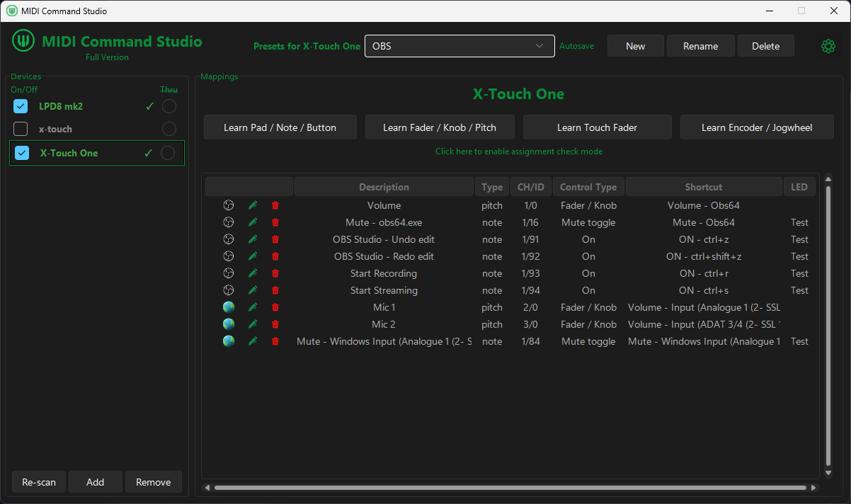Click dial icon for Mute - obs64.exe
This screenshot has height=504, width=851.
pyautogui.click(x=228, y=222)
